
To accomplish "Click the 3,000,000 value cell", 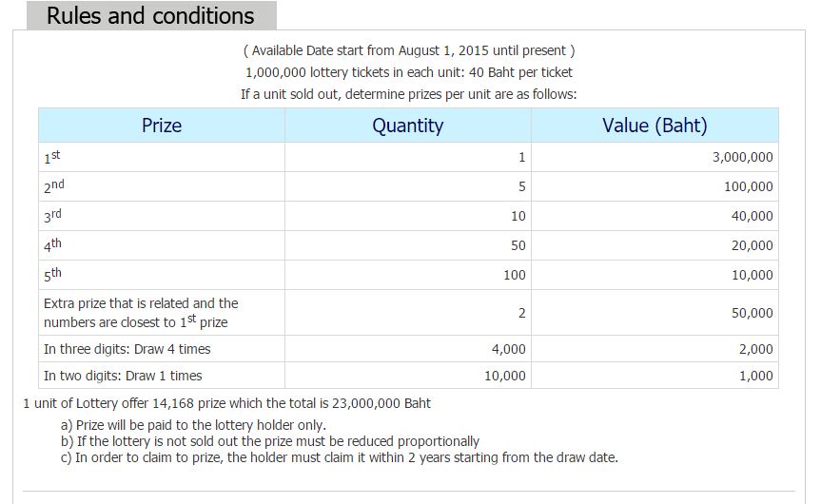I will 742,157.
